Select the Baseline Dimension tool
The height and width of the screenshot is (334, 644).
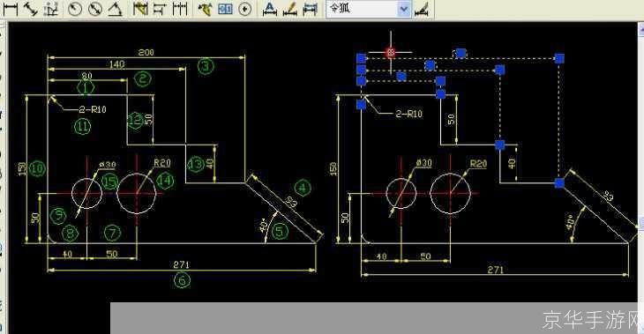pyautogui.click(x=160, y=9)
